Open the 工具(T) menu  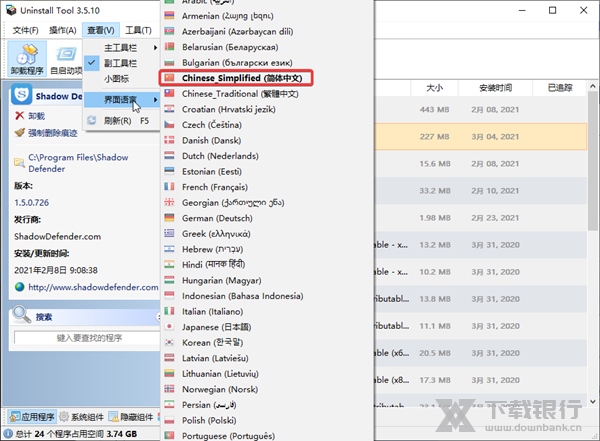pyautogui.click(x=139, y=30)
